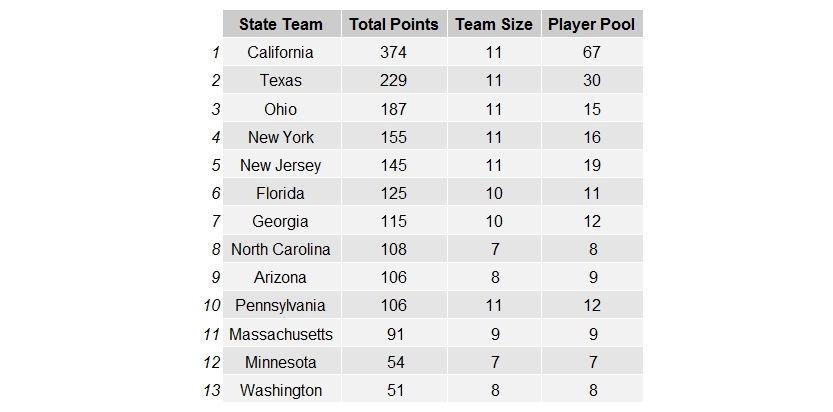Viewport: 833px width, 412px height.
Task: Select the North Carolina cell
Action: tap(281, 250)
